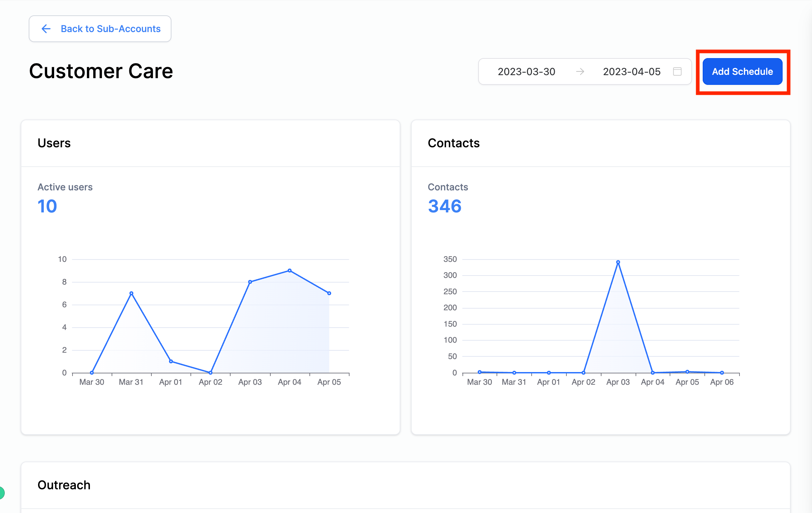The image size is (812, 513).
Task: Click the contacts total 346
Action: pos(444,206)
